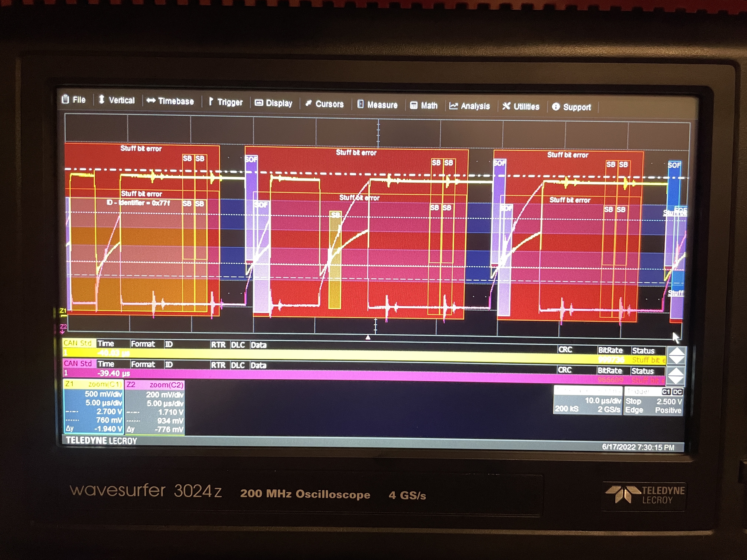Open the Z1 zoom(C1) descriptor box

(x=94, y=407)
